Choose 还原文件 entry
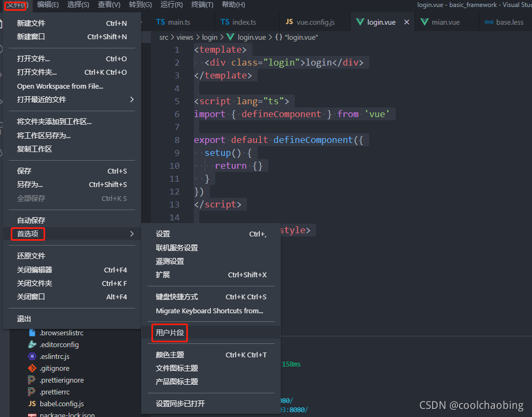 72,256
